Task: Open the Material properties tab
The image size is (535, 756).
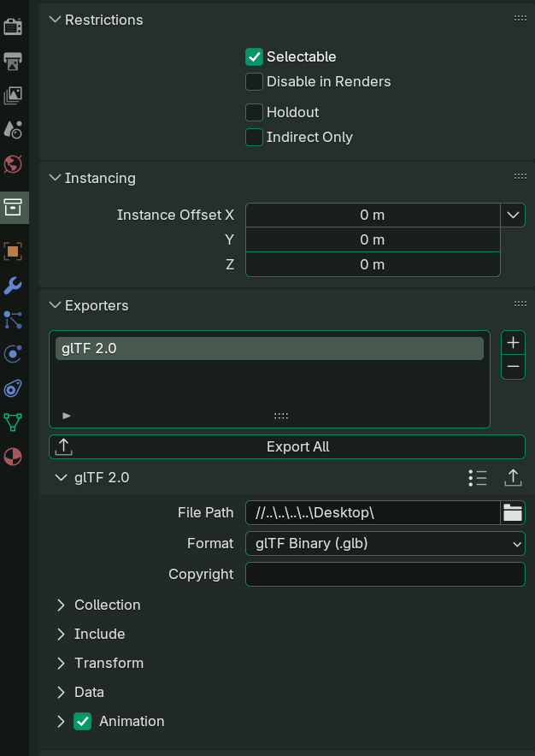Action: coord(13,457)
